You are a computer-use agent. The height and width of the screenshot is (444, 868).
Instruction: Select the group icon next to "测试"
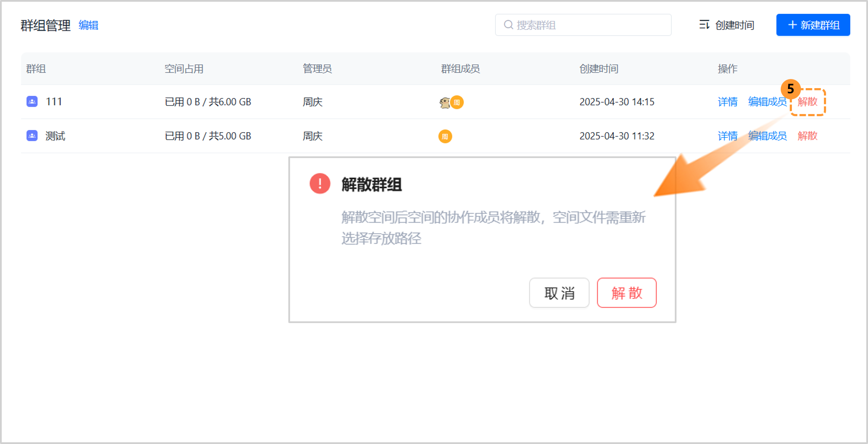point(32,136)
